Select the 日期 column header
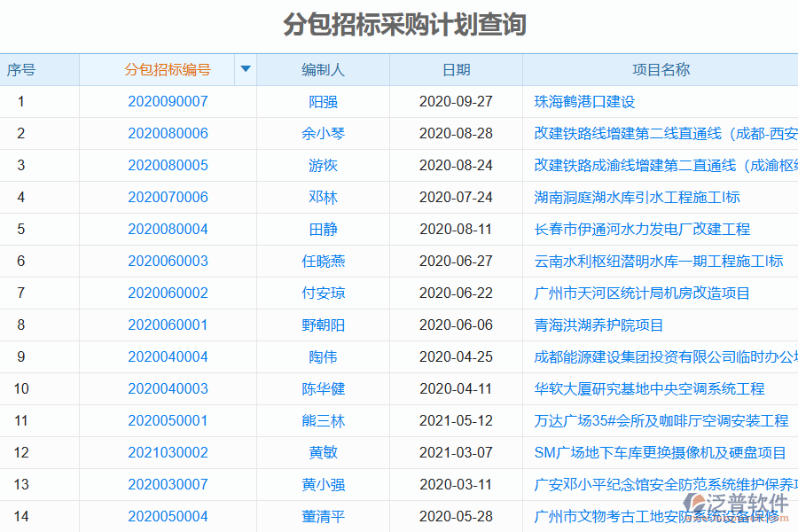 [x=456, y=69]
